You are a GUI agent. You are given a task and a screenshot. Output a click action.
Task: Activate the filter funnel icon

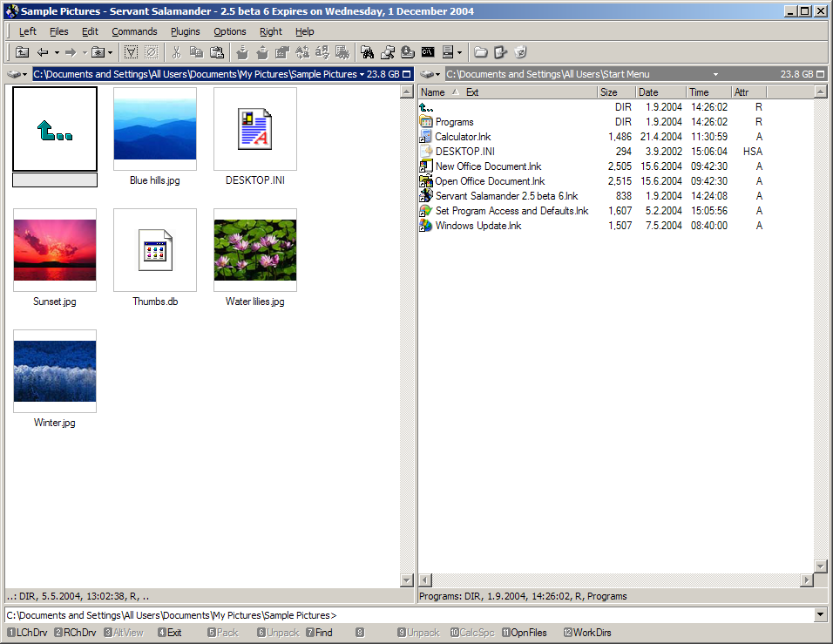point(131,52)
